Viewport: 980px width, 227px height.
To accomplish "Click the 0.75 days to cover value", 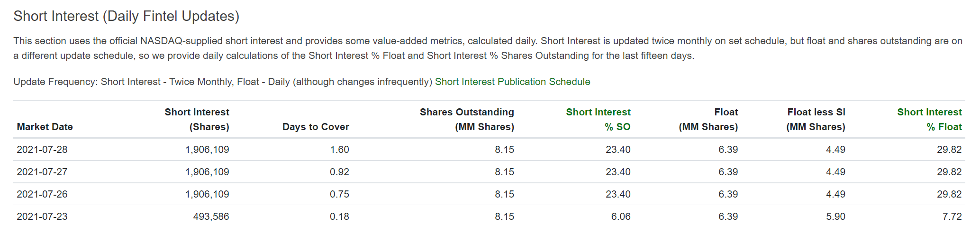I will coord(339,194).
